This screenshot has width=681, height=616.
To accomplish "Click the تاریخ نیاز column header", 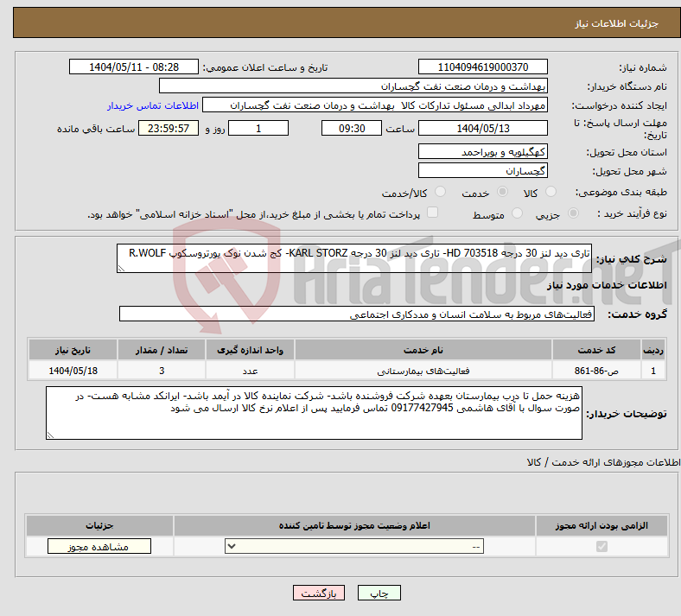I will tap(73, 350).
